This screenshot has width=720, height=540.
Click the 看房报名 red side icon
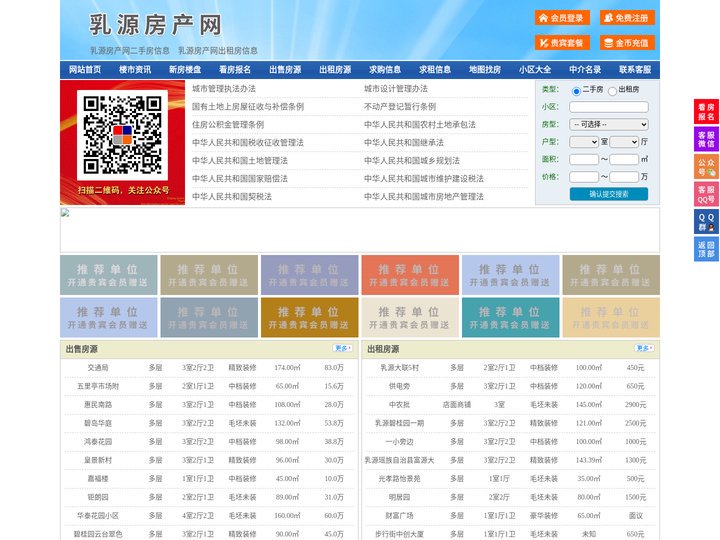point(706,112)
